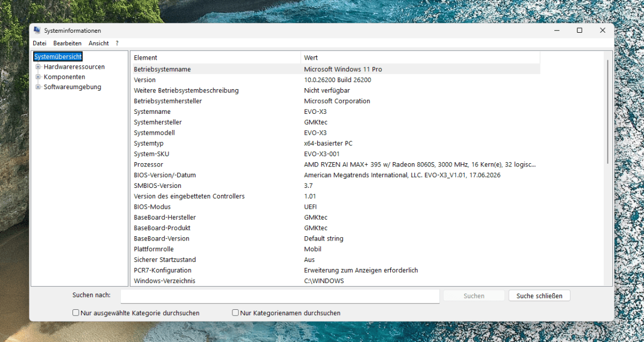Image resolution: width=644 pixels, height=342 pixels.
Task: Click the Wert column header
Action: click(420, 57)
